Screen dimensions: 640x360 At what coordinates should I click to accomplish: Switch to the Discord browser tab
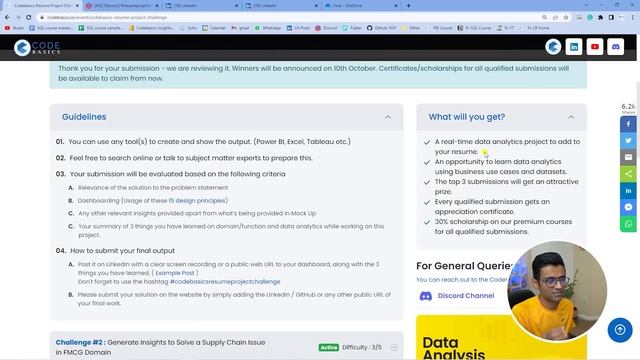tap(121, 6)
